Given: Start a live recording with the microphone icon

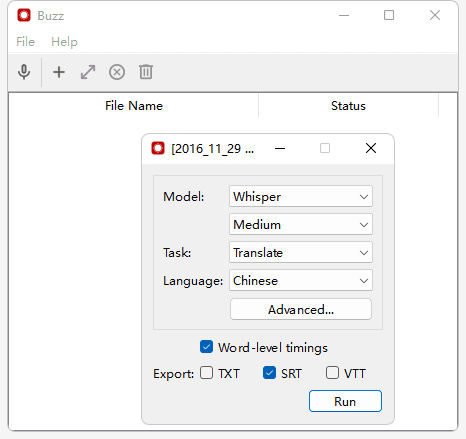Looking at the screenshot, I should tap(24, 72).
